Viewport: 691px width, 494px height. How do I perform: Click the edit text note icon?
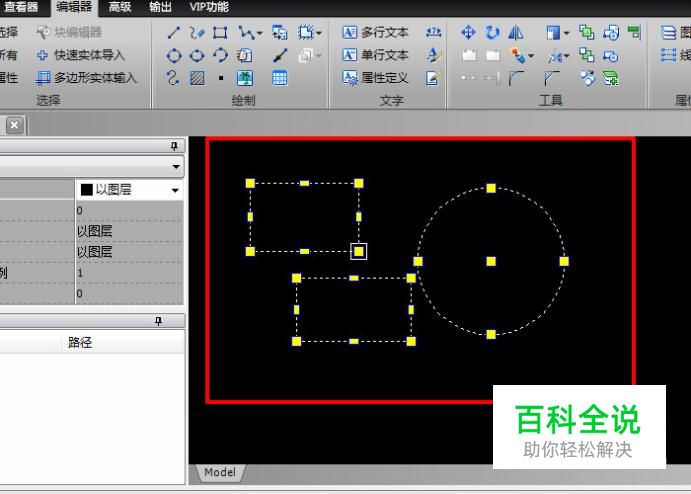click(x=433, y=78)
